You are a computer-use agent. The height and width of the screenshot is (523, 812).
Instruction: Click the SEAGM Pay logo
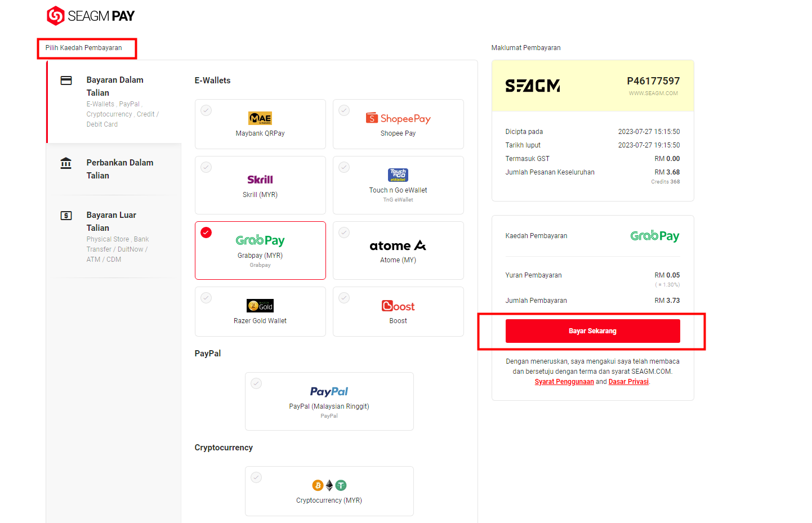pos(91,16)
